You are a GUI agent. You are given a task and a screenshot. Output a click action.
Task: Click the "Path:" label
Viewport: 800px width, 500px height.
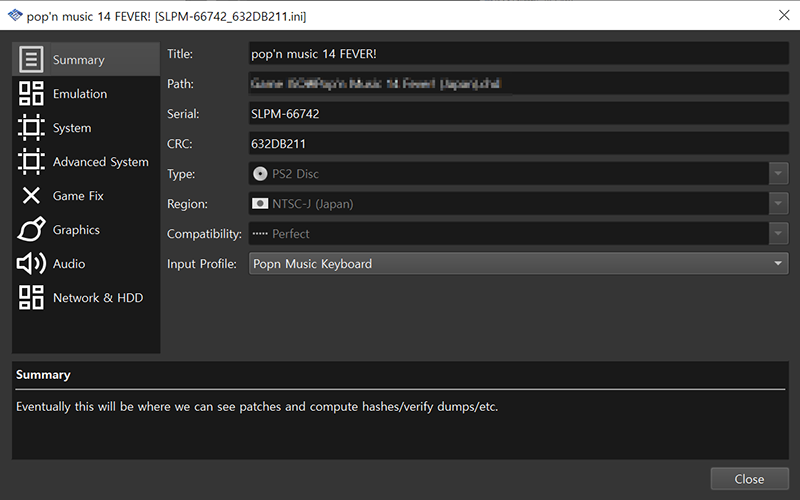(181, 84)
